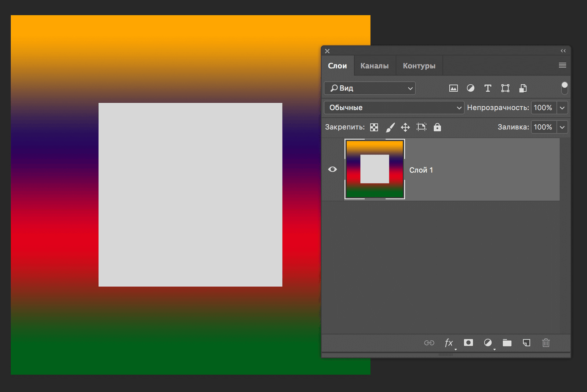Add a layer mask icon
Screen dimensions: 587x392
[x=468, y=343]
